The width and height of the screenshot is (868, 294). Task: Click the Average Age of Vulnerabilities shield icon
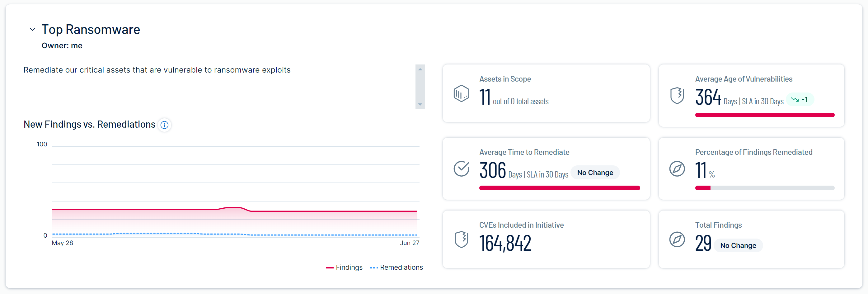point(677,96)
